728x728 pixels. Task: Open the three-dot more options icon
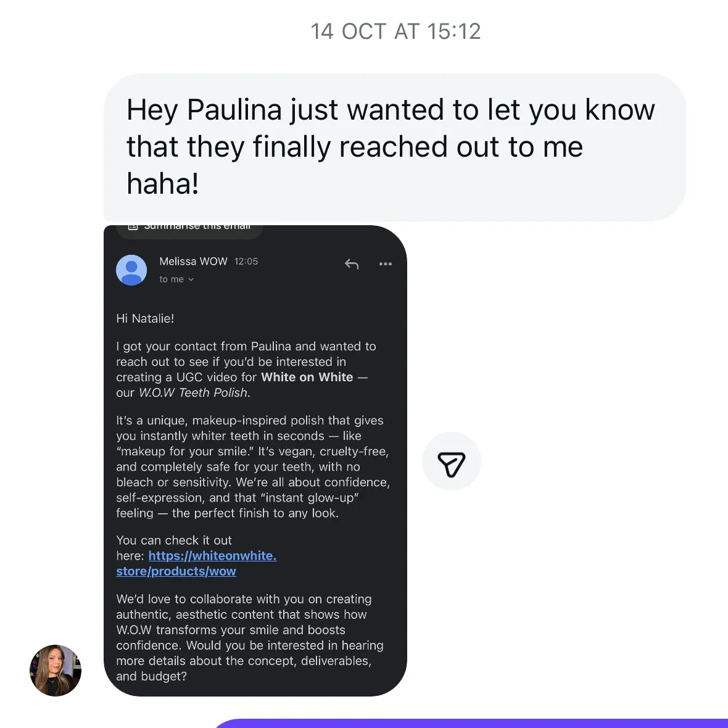click(x=386, y=264)
